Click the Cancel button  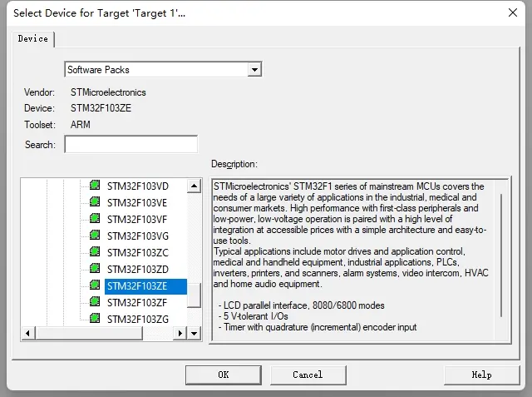point(308,375)
